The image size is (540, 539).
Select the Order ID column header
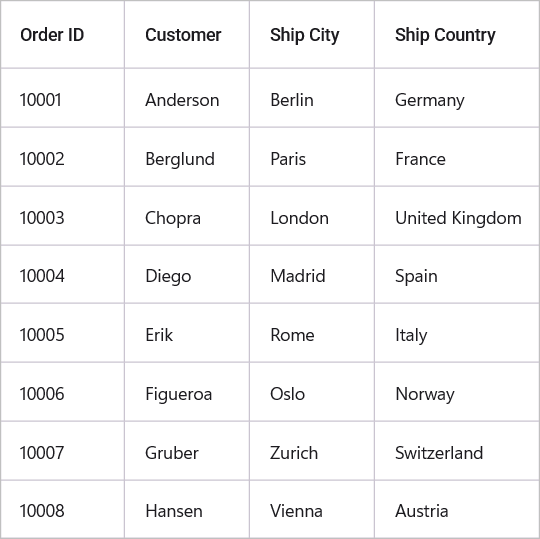(62, 34)
